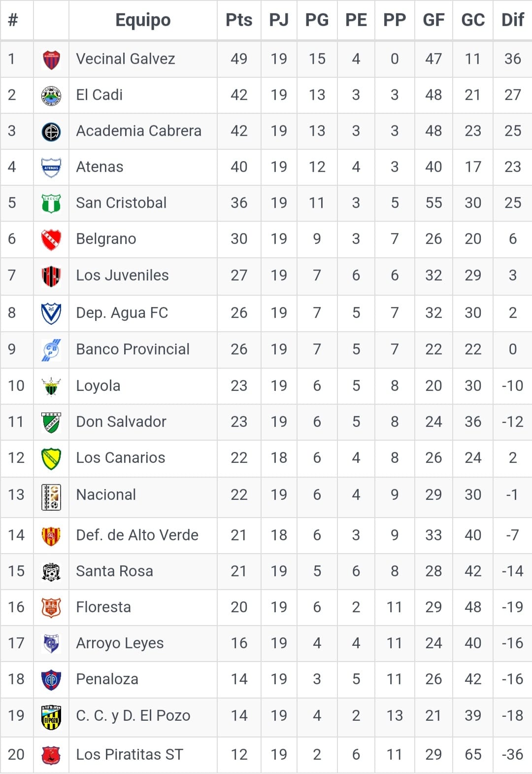Sort by the Equipo column header

(x=143, y=20)
